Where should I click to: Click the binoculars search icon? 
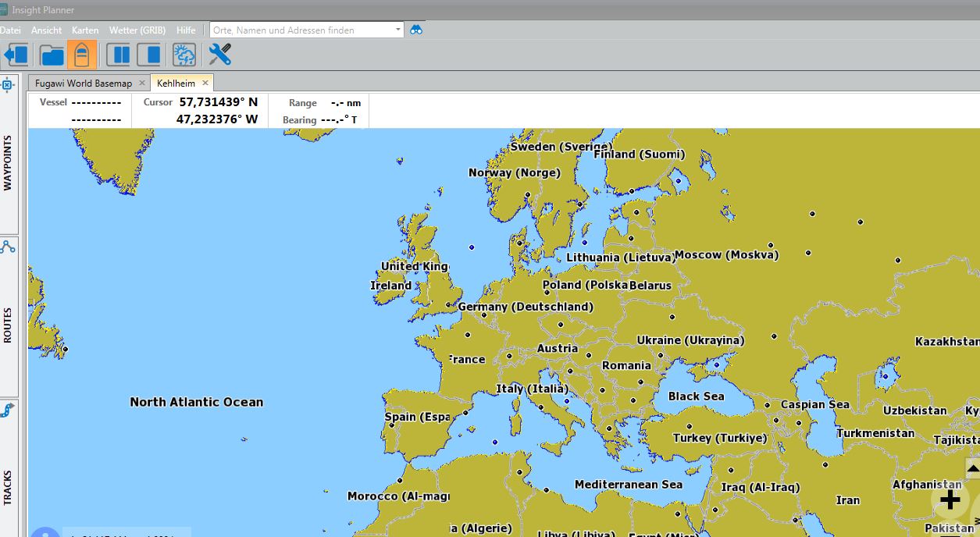pyautogui.click(x=416, y=30)
